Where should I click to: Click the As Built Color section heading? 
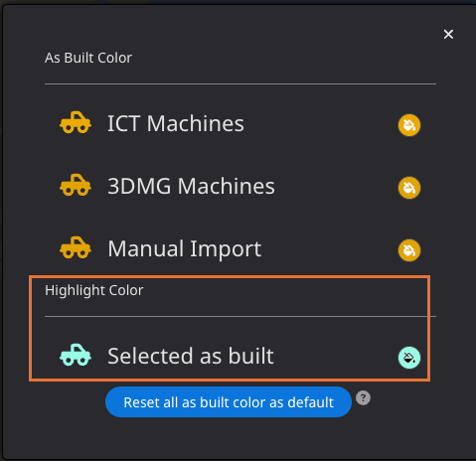coord(88,58)
